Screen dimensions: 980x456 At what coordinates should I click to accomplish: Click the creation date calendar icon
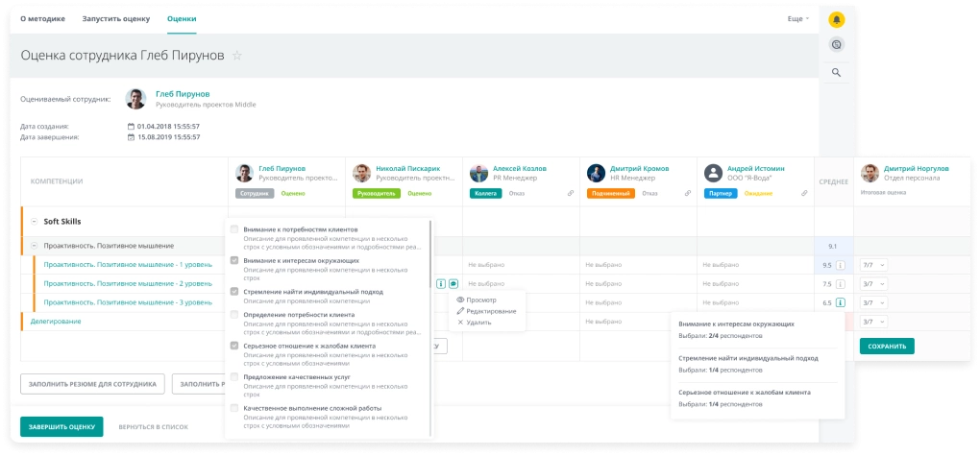tap(131, 126)
